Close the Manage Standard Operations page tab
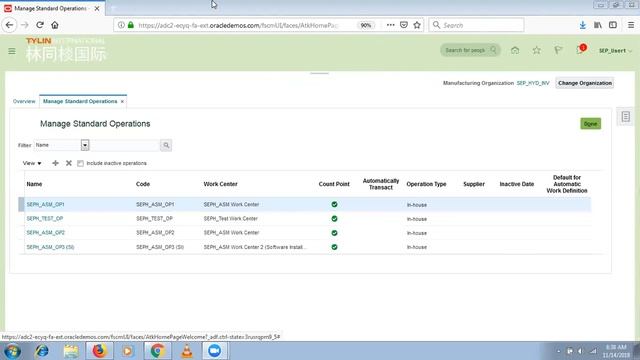This screenshot has width=640, height=360. [122, 102]
